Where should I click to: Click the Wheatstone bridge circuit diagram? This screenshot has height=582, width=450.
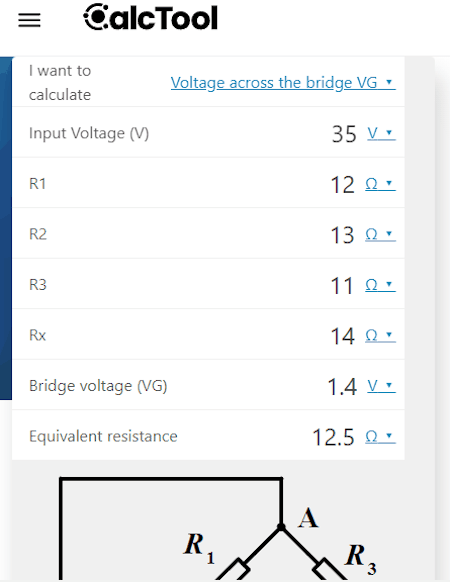219,528
